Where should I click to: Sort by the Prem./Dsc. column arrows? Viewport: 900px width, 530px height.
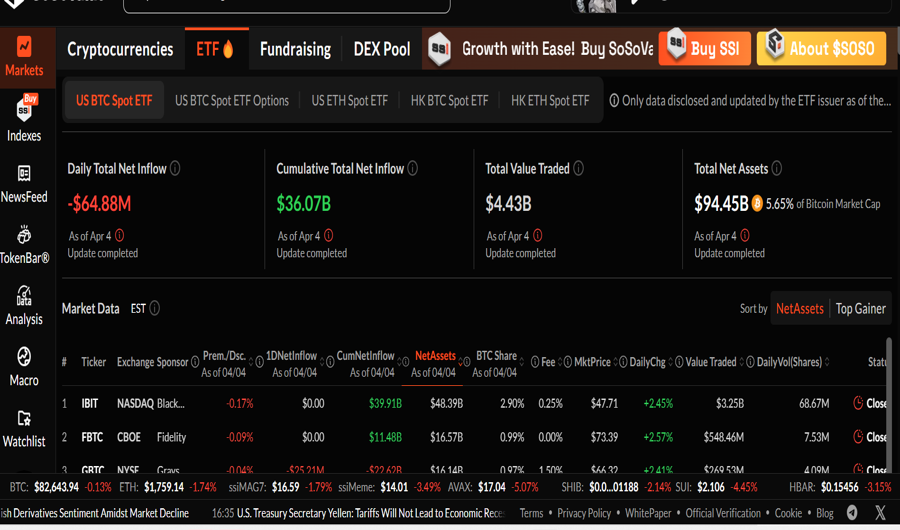coord(251,362)
